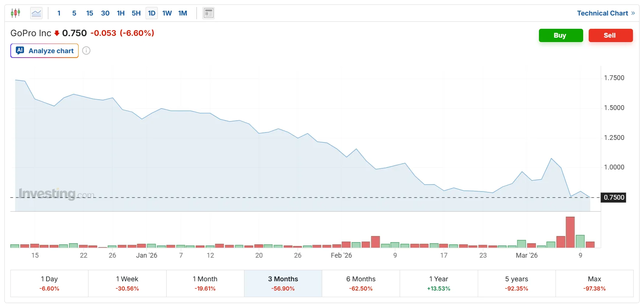Select the 6 Months range tab
This screenshot has height=306, width=644.
click(x=361, y=283)
